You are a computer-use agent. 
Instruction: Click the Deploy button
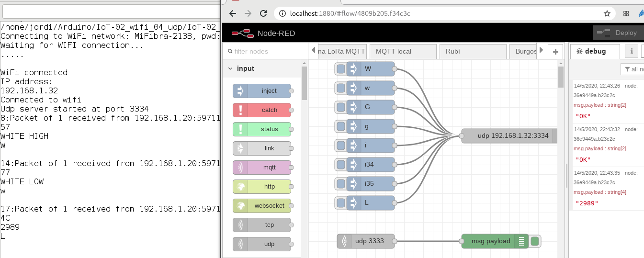point(618,33)
